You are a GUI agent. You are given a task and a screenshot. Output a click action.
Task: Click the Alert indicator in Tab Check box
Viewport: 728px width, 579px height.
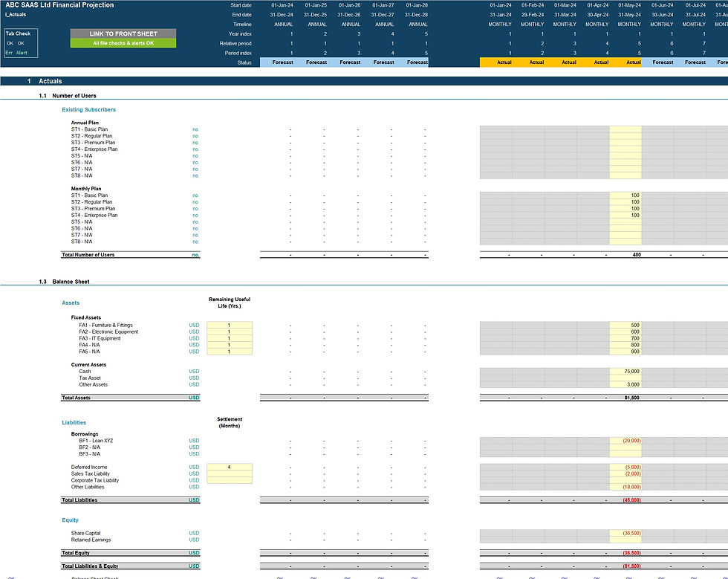pos(21,52)
